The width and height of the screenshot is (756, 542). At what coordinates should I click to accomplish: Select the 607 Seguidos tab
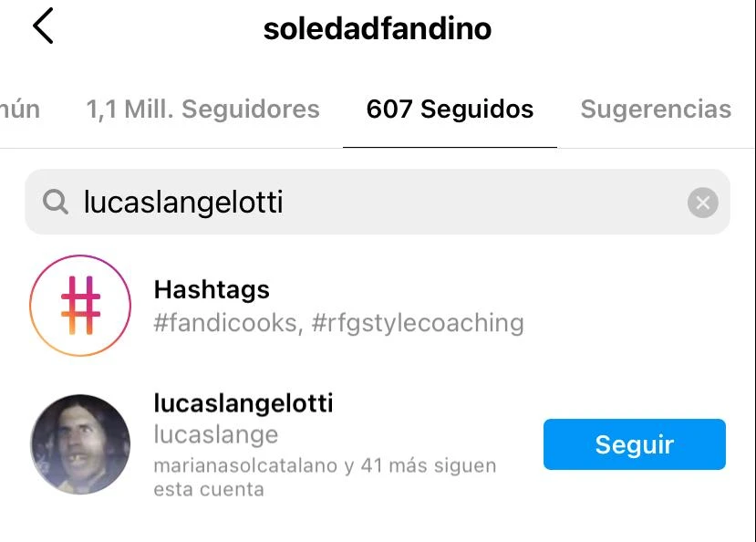(450, 109)
